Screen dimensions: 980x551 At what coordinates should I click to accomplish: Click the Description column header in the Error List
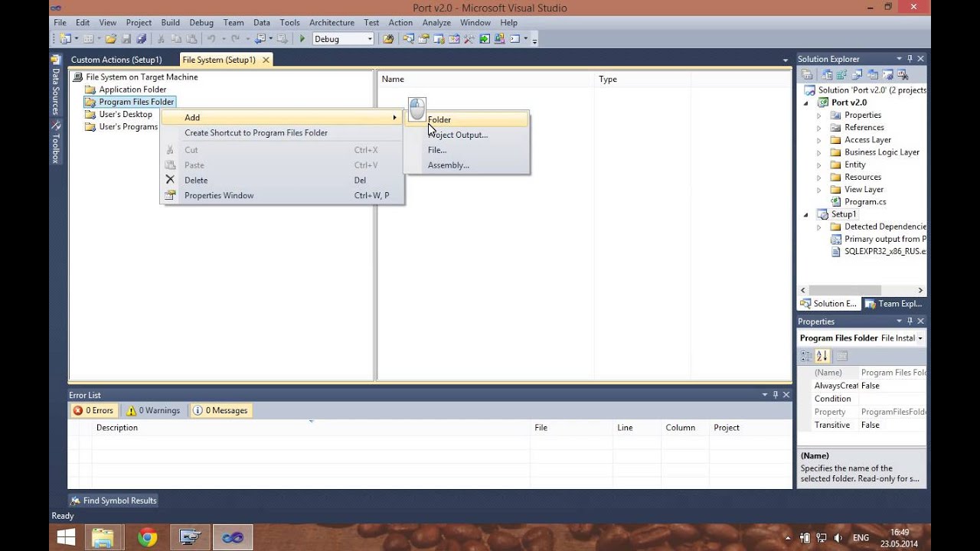(310, 428)
